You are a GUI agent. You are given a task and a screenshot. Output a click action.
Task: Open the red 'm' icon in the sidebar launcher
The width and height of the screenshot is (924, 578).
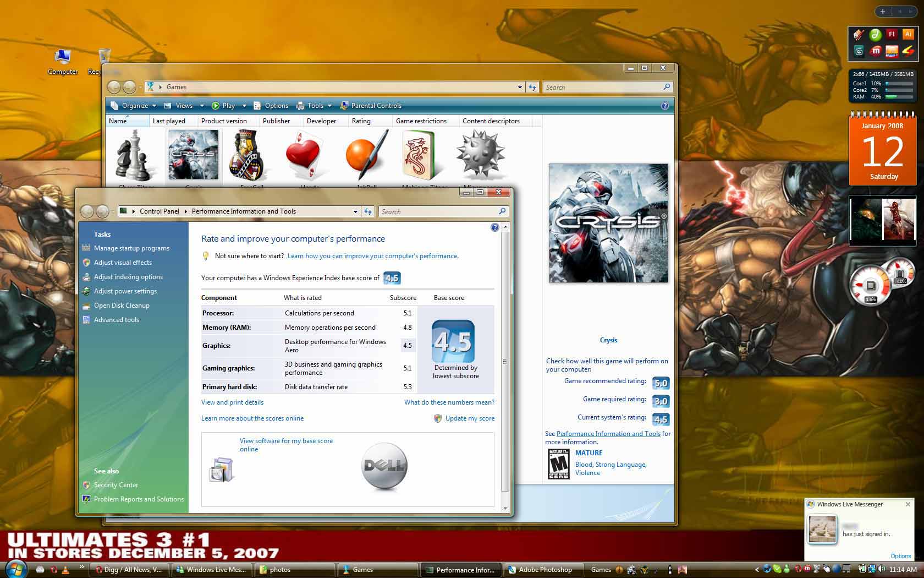click(x=875, y=51)
